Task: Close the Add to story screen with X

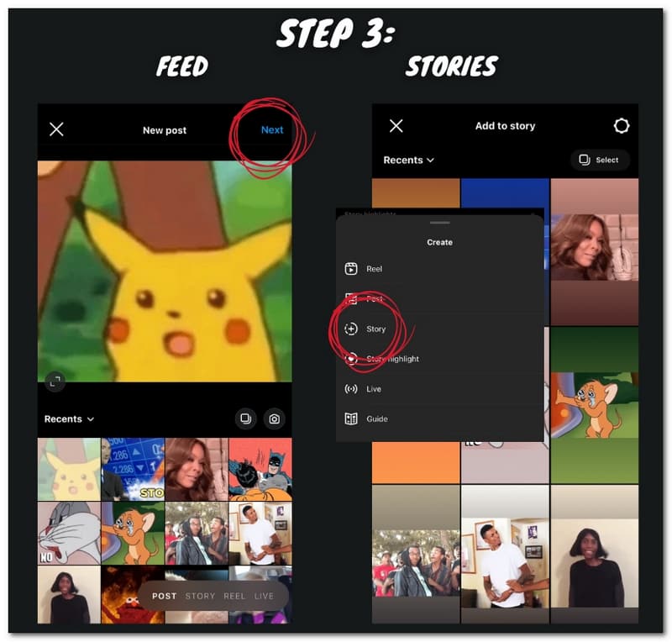Action: coord(396,126)
